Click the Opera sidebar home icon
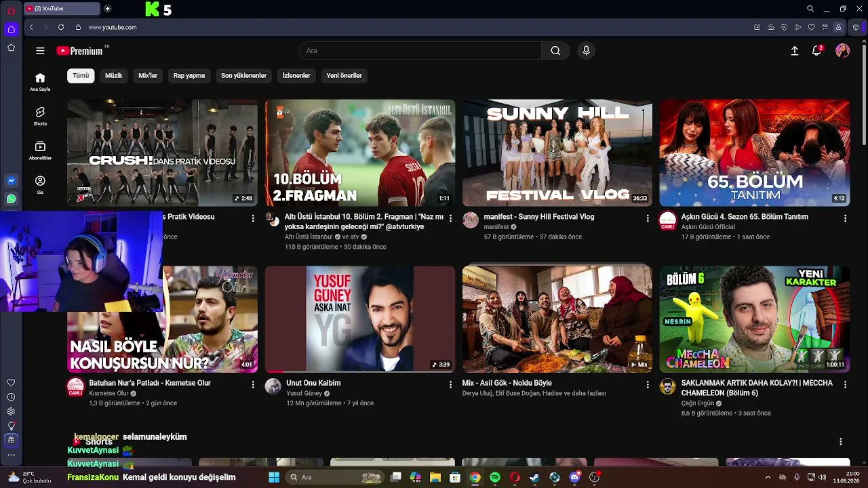868x488 pixels. click(x=11, y=29)
